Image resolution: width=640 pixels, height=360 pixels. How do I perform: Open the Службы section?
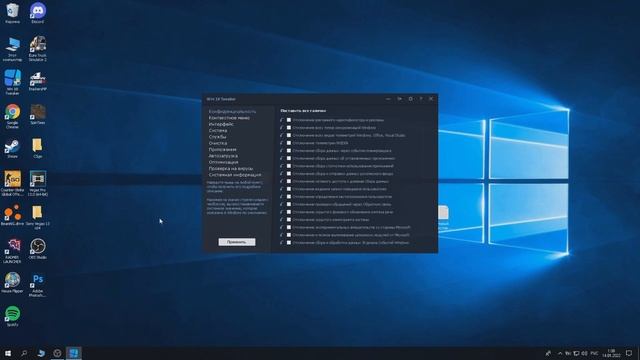[218, 137]
